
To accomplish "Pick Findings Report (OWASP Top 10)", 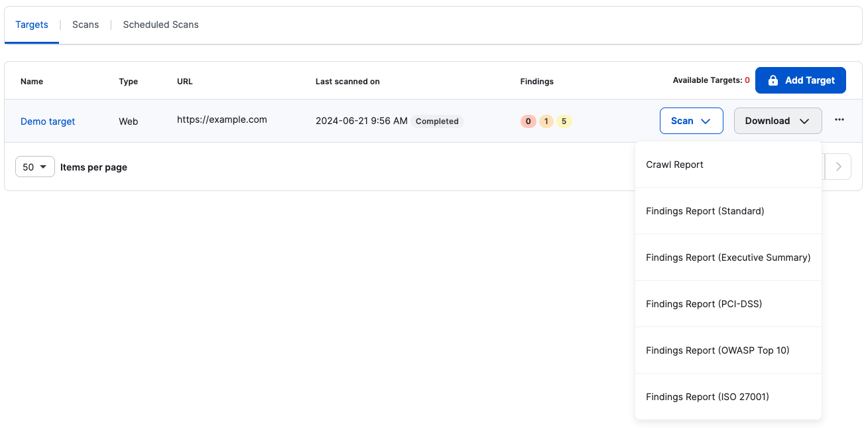I will tap(717, 350).
